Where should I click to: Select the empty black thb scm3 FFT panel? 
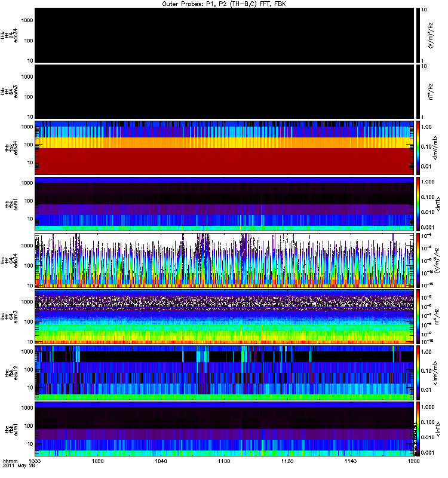click(x=224, y=91)
